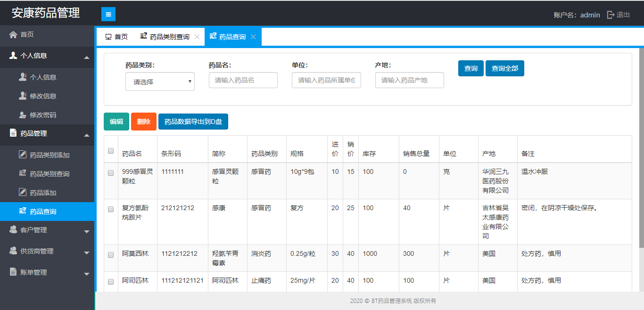Viewport: 644px width, 310px height.
Task: Click list icon beside 药品查询 in sidebar
Action: [x=22, y=211]
